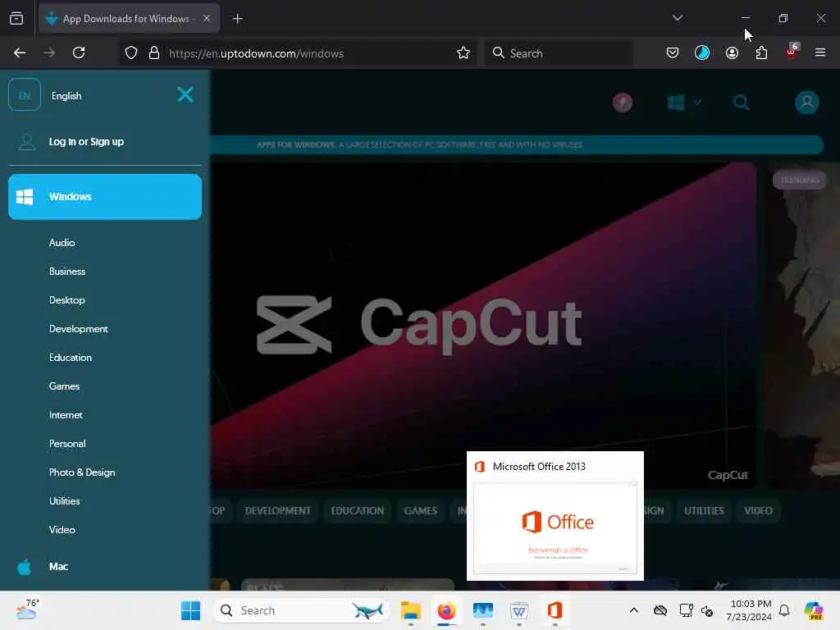Click the Microsoft Office 2013 preview thumbnail
Image resolution: width=840 pixels, height=630 pixels.
coord(555,527)
